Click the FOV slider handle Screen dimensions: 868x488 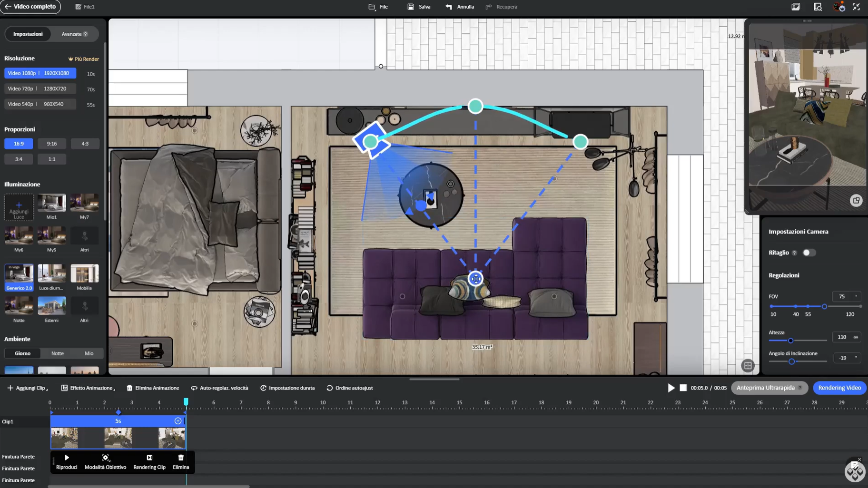[824, 307]
